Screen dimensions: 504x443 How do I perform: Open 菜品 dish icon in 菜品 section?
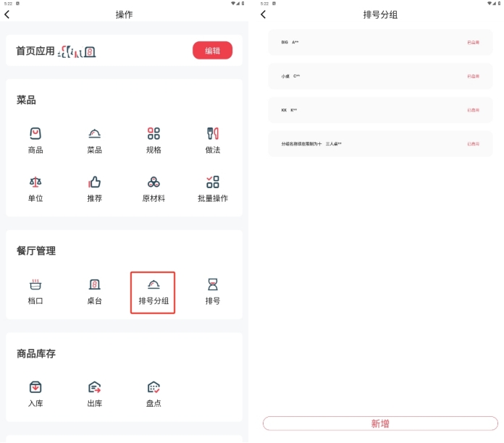click(x=94, y=133)
